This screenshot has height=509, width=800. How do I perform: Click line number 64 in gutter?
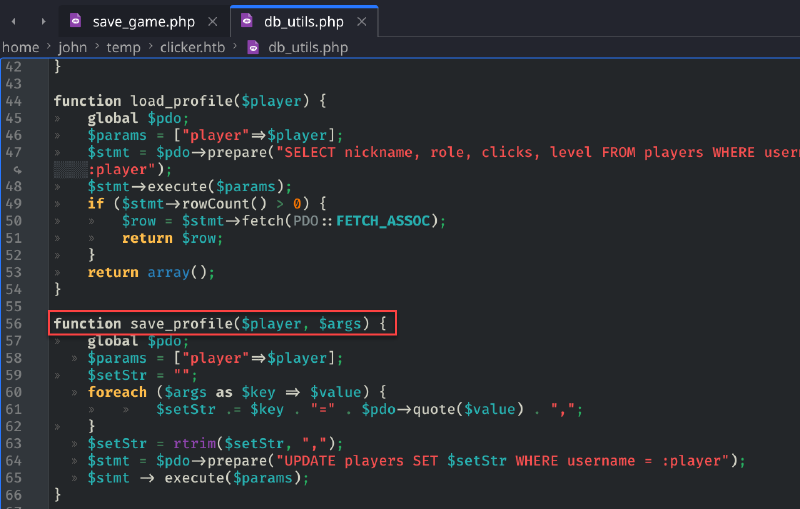coord(14,461)
